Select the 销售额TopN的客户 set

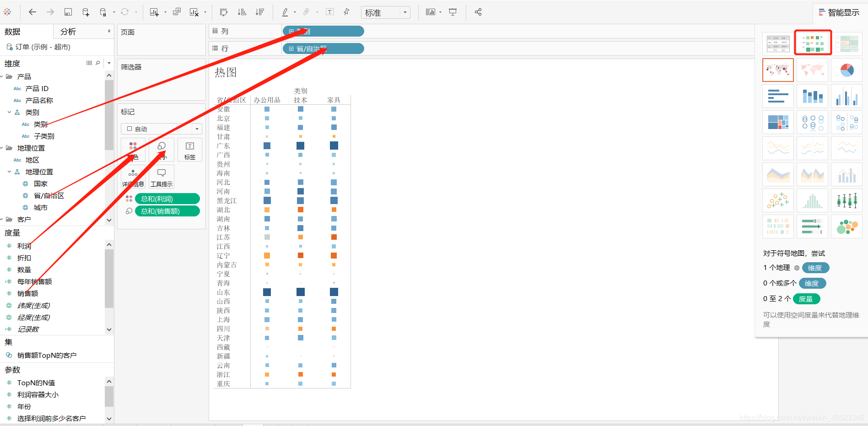pyautogui.click(x=47, y=355)
